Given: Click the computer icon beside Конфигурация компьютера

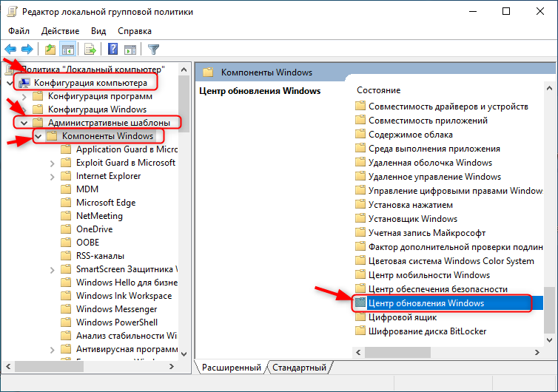Looking at the screenshot, I should [24, 83].
